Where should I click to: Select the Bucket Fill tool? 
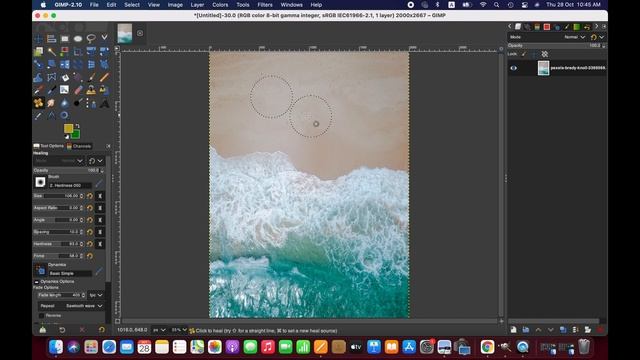[x=64, y=78]
